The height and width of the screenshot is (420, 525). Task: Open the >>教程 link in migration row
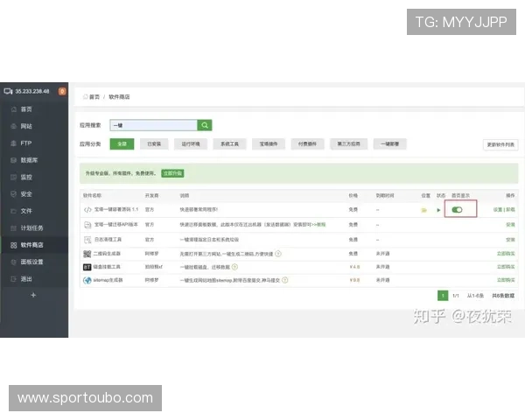[319, 225]
